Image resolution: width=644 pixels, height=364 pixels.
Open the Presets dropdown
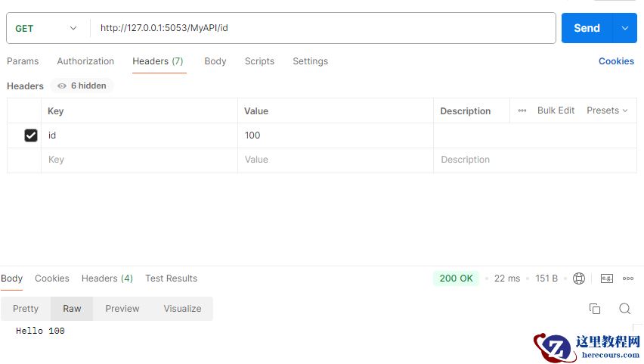(x=607, y=110)
